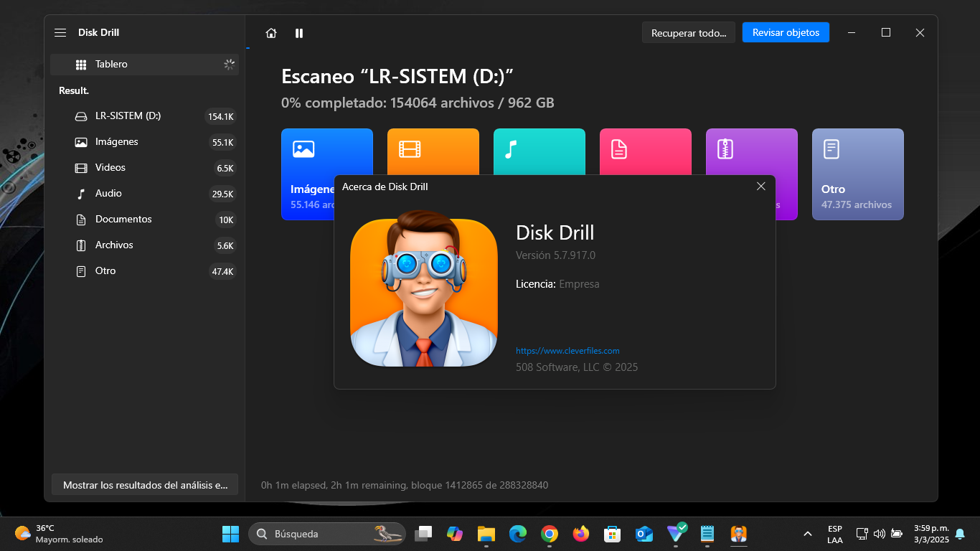Click the scan status text at bottom
Screen dimensions: 980x551
[405, 486]
